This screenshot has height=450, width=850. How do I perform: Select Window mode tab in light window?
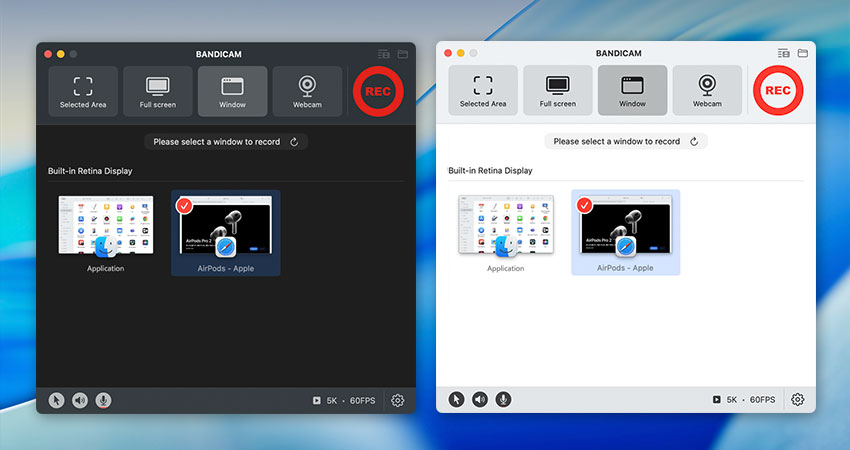click(x=633, y=90)
